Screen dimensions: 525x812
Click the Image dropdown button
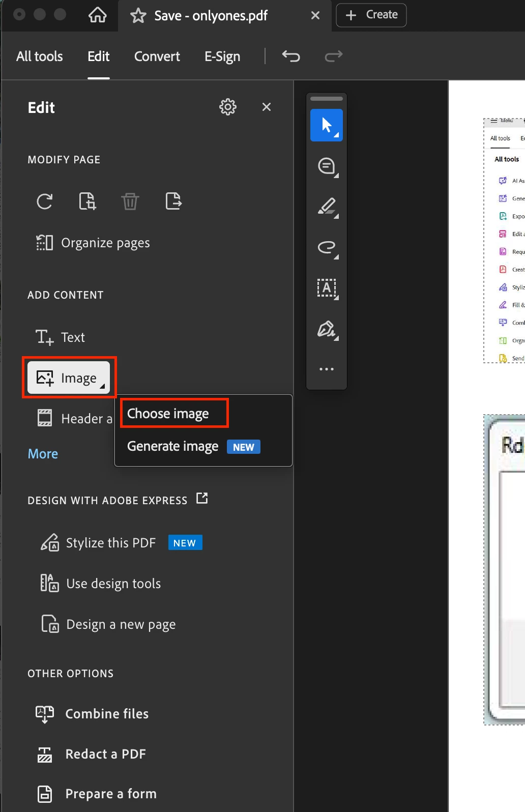tap(69, 378)
